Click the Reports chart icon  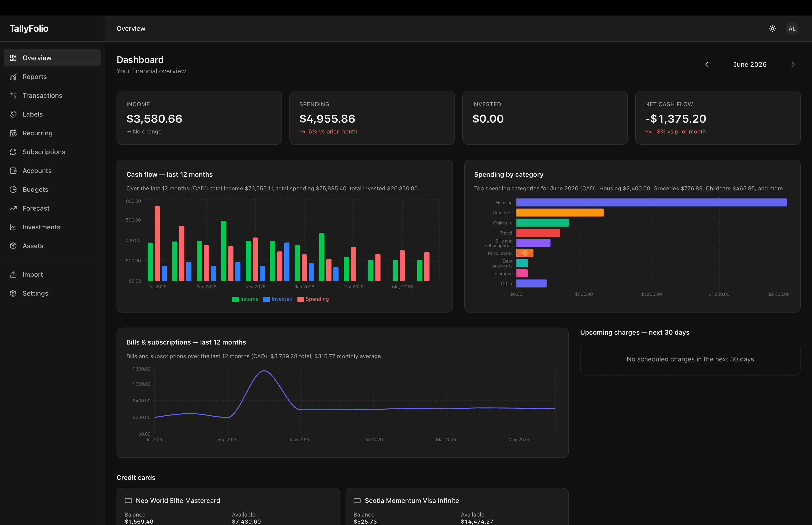pyautogui.click(x=13, y=77)
